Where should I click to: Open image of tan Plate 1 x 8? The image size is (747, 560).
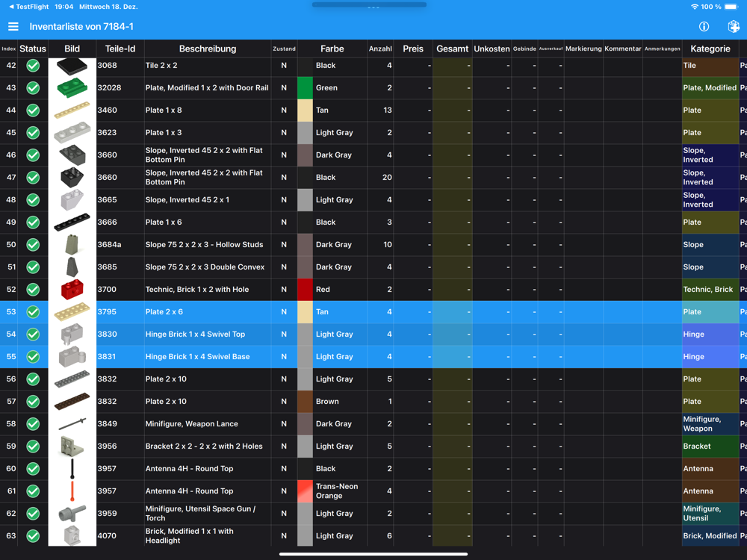pos(72,111)
